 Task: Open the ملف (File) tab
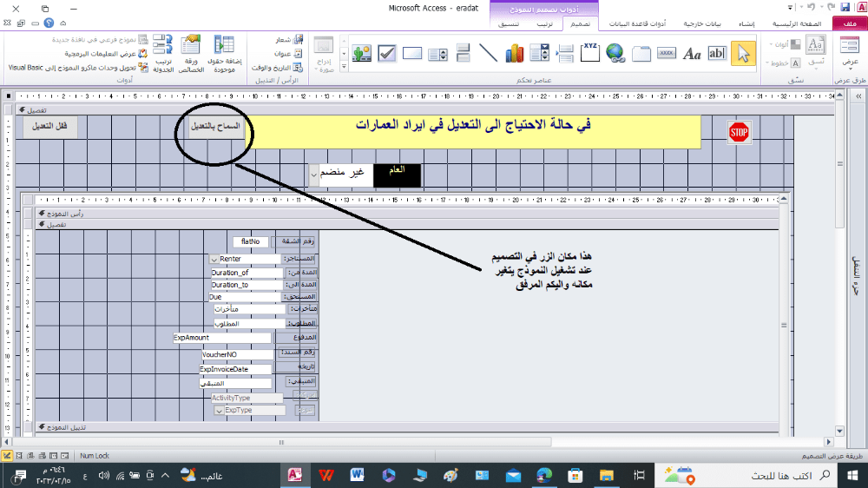848,25
